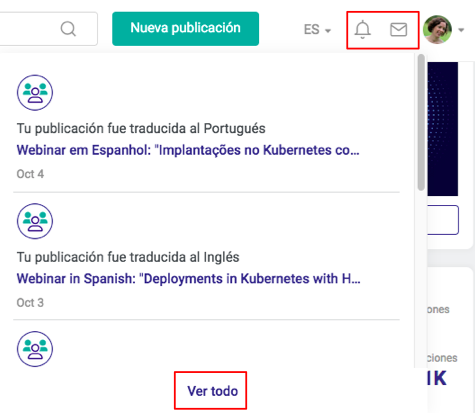The image size is (475, 416).
Task: Click the outlined button under the banner
Action: (443, 220)
